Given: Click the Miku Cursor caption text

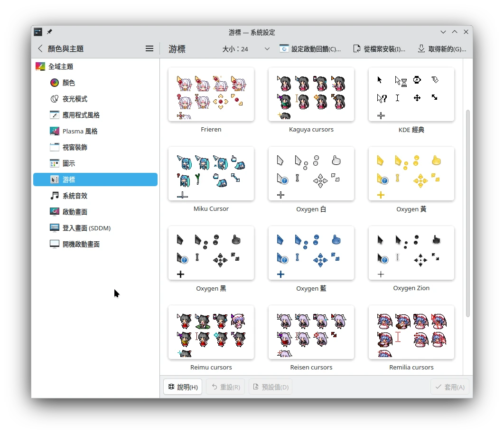Looking at the screenshot, I should pos(211,208).
